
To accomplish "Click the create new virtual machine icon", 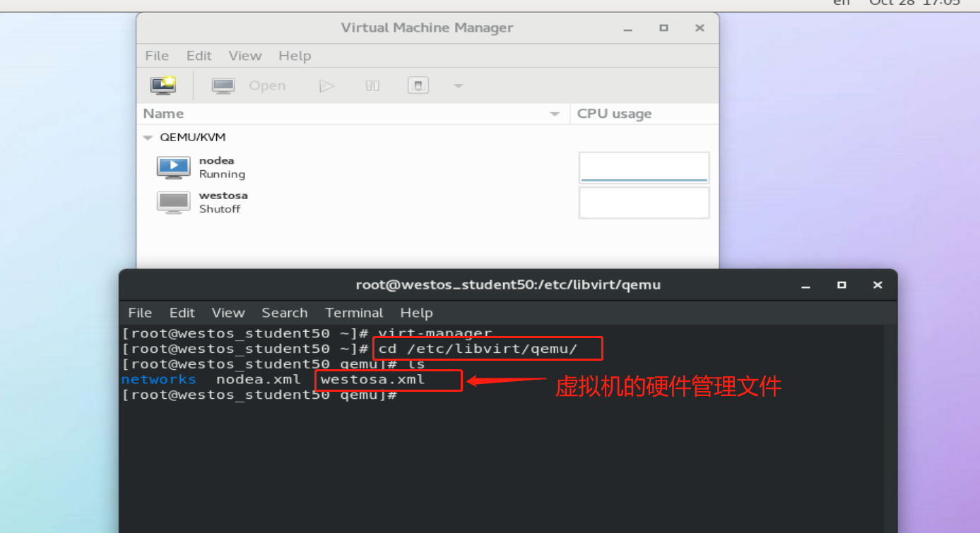I will [163, 85].
